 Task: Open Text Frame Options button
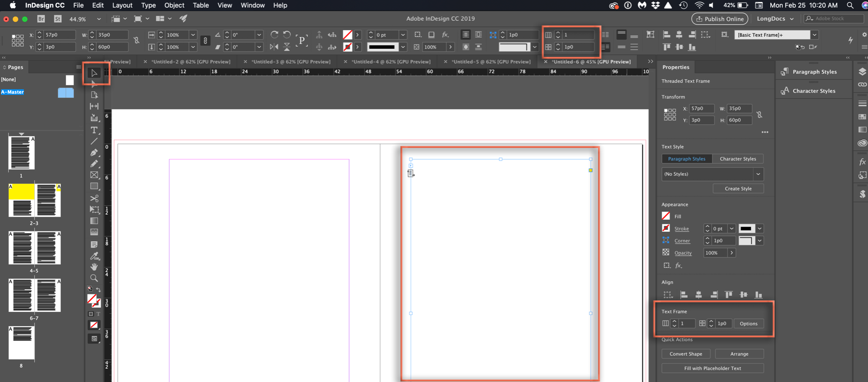[x=749, y=324]
